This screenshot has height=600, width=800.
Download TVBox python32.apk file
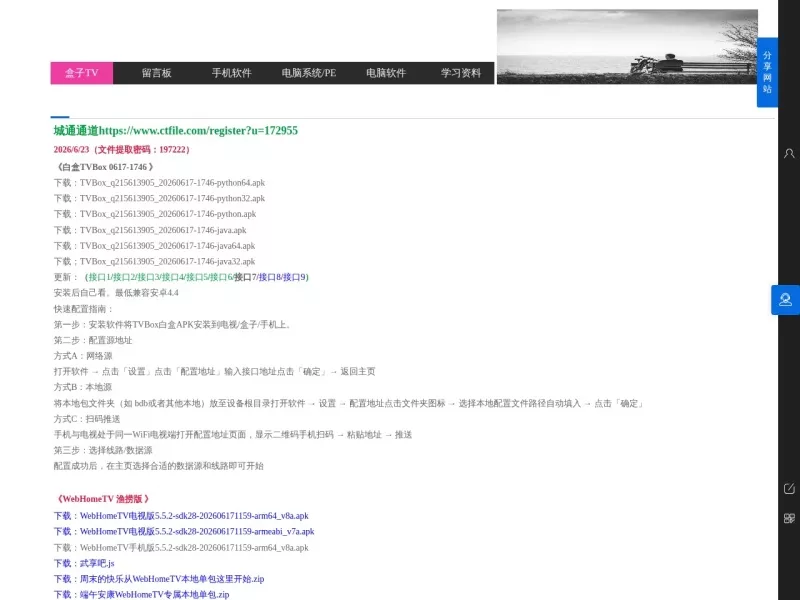click(x=172, y=198)
